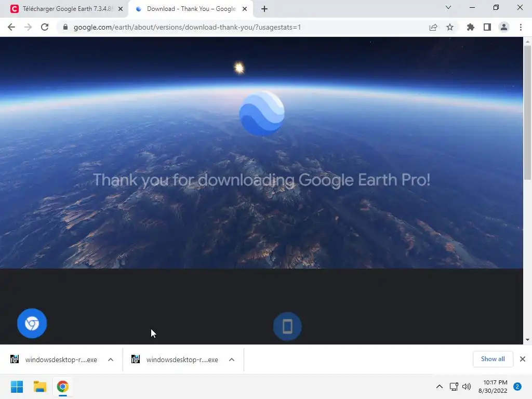Click the forward navigation arrow
The image size is (532, 399).
(28, 27)
